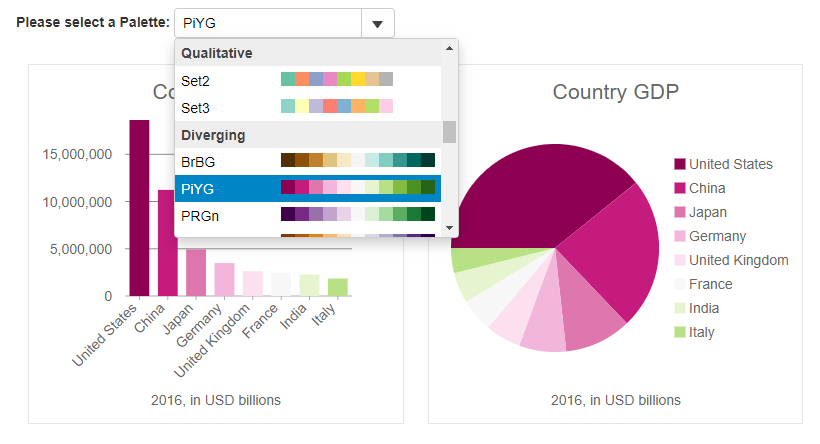Open the palette dropdown arrow
The width and height of the screenshot is (820, 444).
click(x=377, y=24)
